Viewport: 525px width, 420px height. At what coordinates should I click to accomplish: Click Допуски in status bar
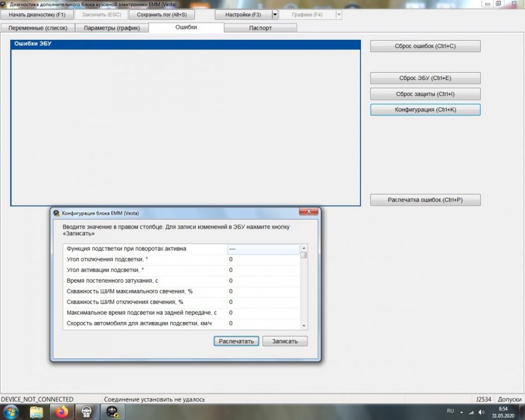tap(509, 399)
